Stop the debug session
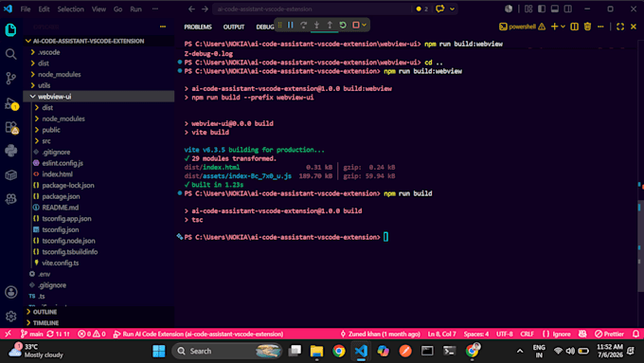The height and width of the screenshot is (363, 644). [x=356, y=25]
